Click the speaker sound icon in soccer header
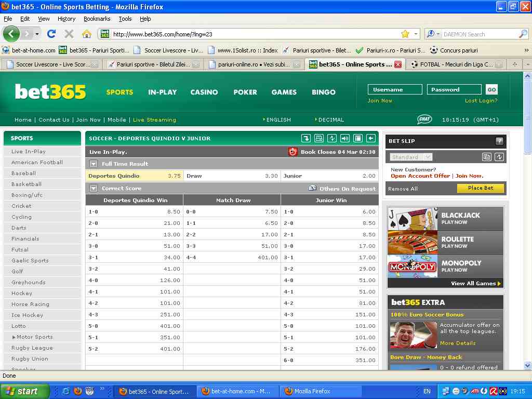532x399 pixels. point(345,138)
